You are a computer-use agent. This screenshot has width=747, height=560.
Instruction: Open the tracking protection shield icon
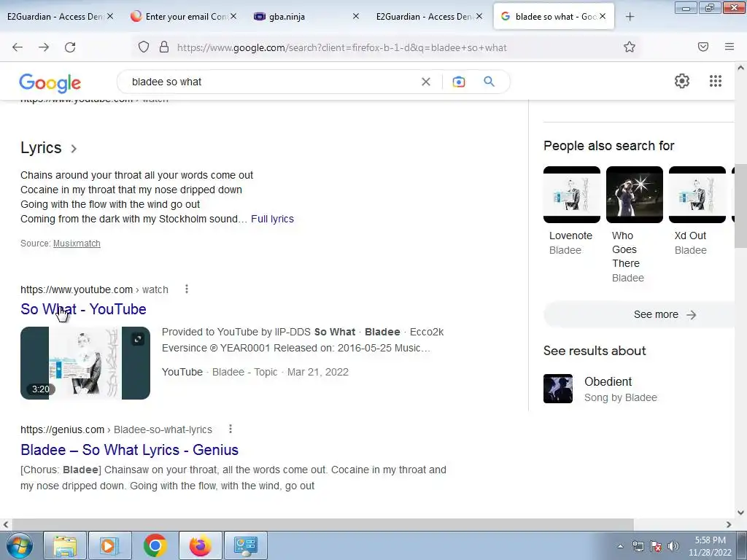click(x=144, y=47)
